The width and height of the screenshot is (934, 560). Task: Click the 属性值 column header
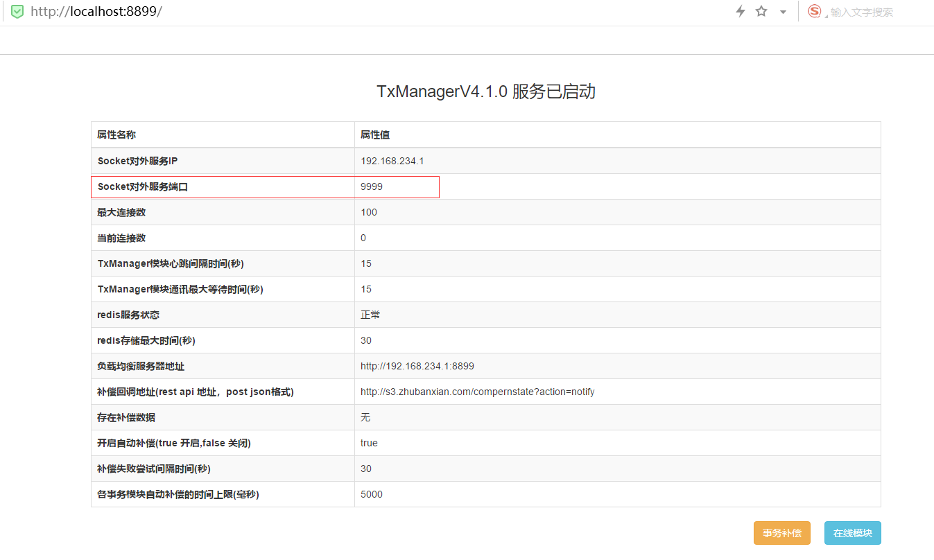pyautogui.click(x=375, y=134)
